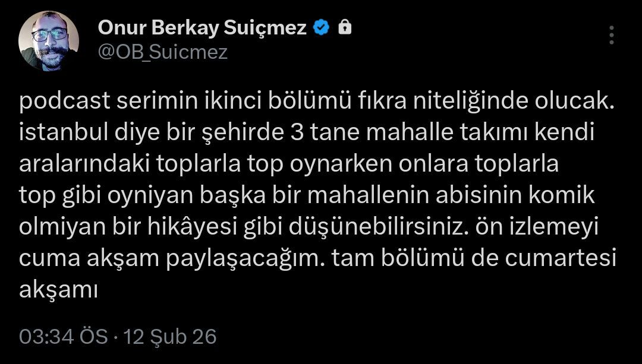Image resolution: width=642 pixels, height=364 pixels.
Task: Click the blue verified checkmark badge
Action: pyautogui.click(x=321, y=27)
